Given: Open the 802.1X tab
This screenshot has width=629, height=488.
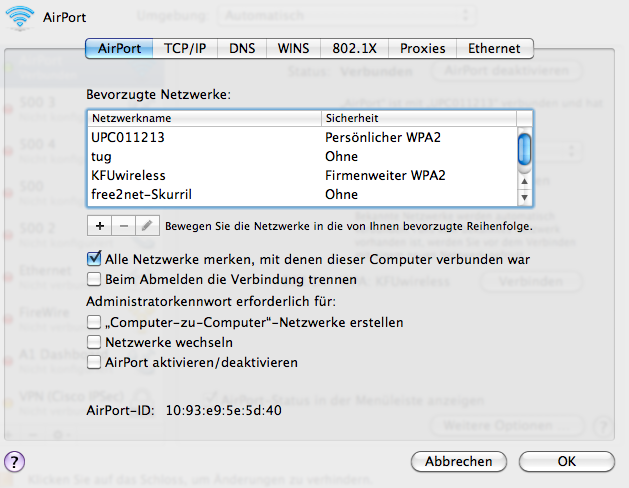Looking at the screenshot, I should pyautogui.click(x=354, y=49).
